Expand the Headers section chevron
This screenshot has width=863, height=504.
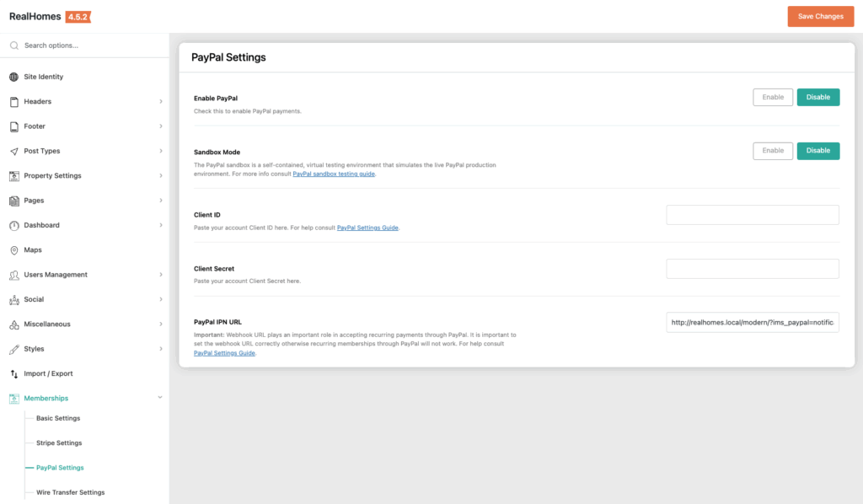(x=160, y=102)
